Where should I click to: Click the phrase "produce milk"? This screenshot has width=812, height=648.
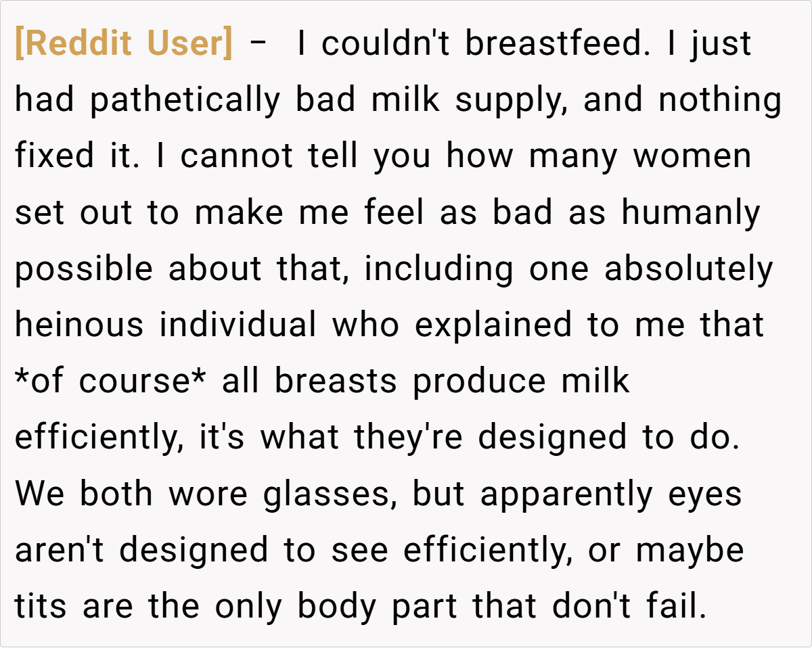click(x=521, y=381)
